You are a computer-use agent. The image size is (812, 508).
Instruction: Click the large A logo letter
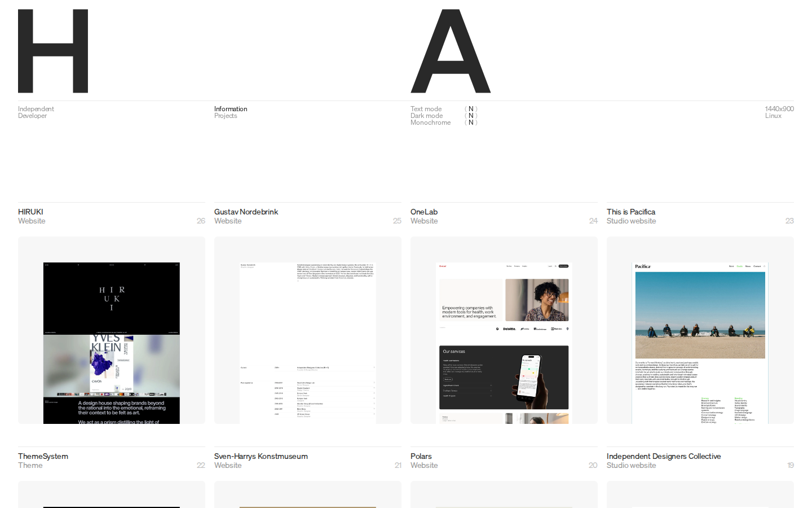451,51
